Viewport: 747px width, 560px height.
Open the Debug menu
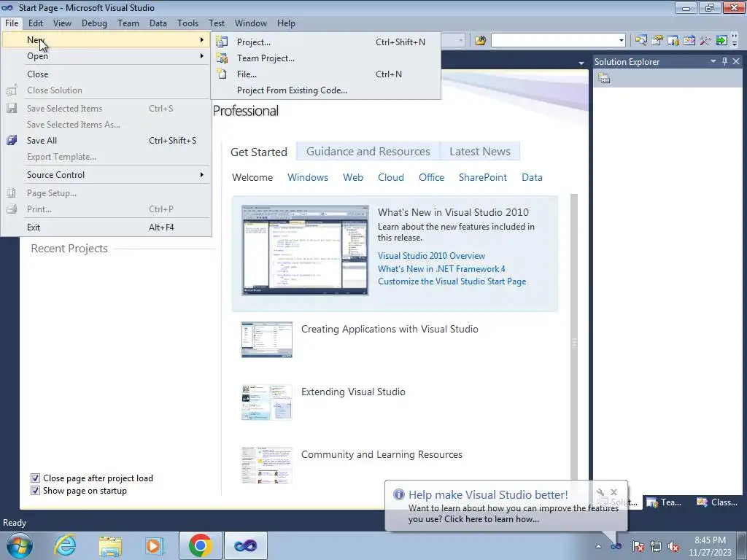[94, 23]
